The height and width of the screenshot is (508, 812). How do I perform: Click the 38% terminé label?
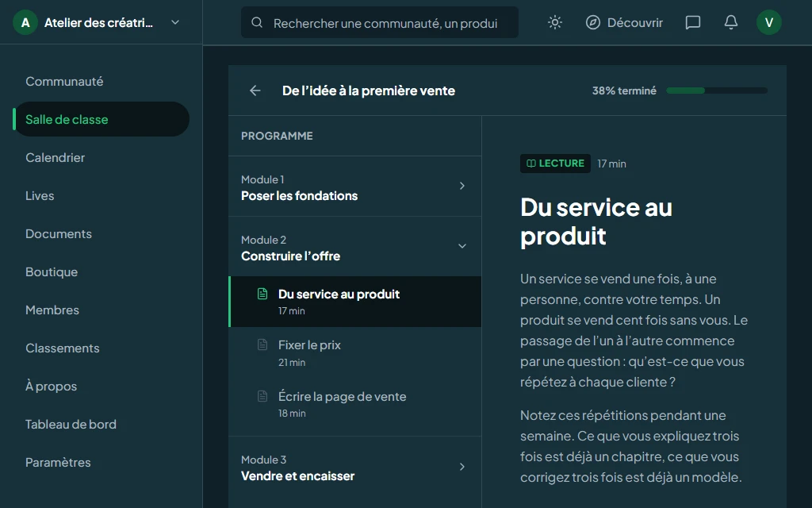(624, 90)
